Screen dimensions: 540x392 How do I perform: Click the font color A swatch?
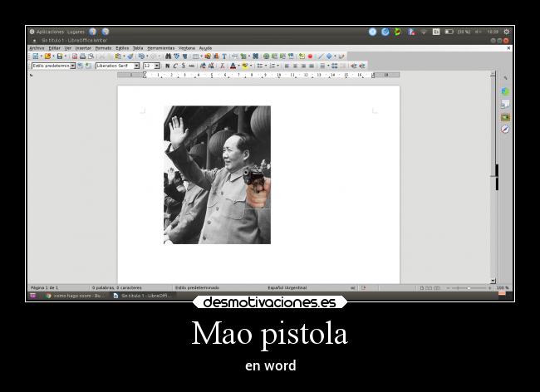[x=233, y=66]
